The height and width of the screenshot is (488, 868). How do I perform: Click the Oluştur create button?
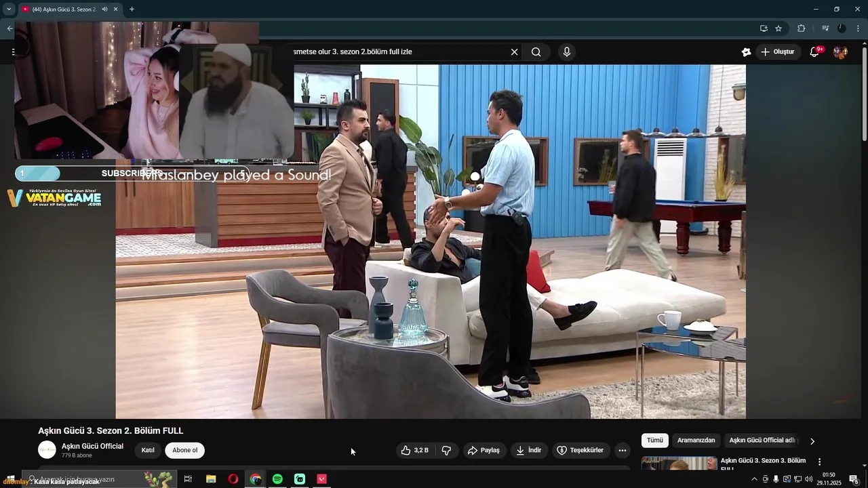777,52
